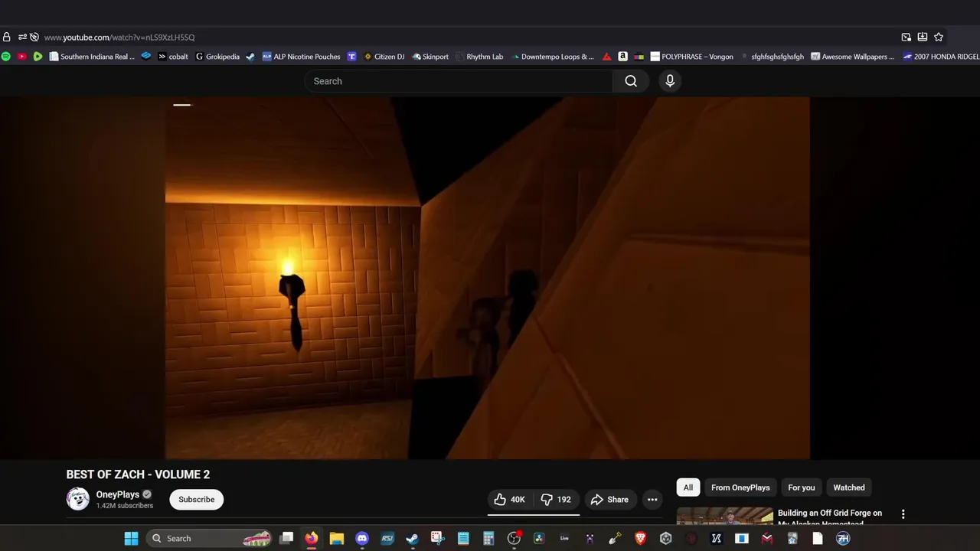Open Firefox from the taskbar
The image size is (980, 551).
click(311, 539)
